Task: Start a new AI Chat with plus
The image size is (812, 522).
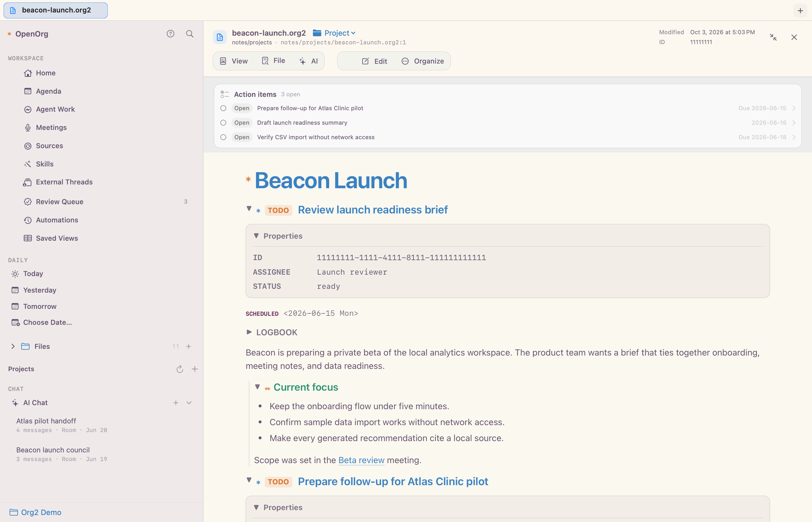Action: 176,403
